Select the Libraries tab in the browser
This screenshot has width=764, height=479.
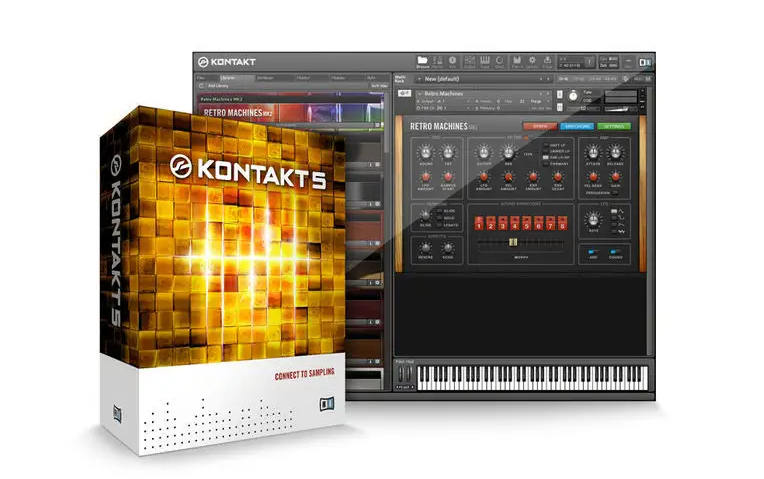238,78
